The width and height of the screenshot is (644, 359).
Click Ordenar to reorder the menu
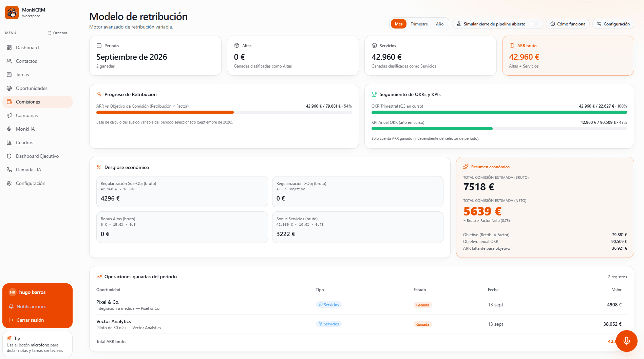click(x=58, y=33)
